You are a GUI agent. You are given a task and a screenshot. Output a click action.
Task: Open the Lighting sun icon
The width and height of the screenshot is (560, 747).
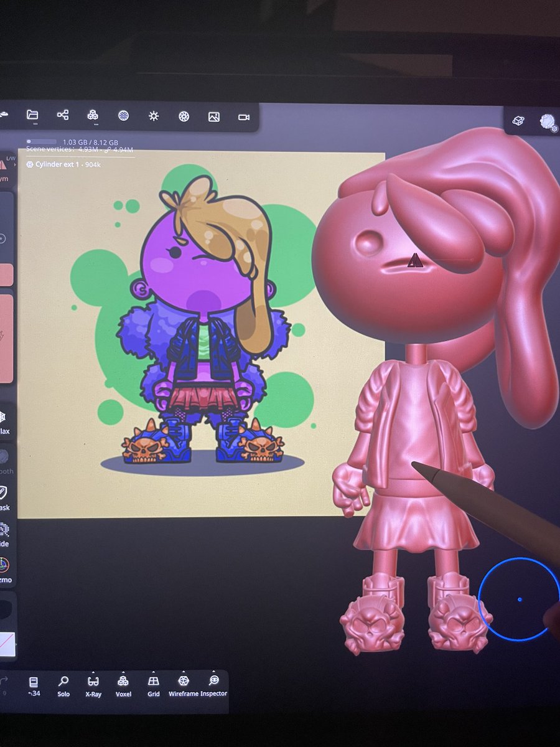point(154,116)
